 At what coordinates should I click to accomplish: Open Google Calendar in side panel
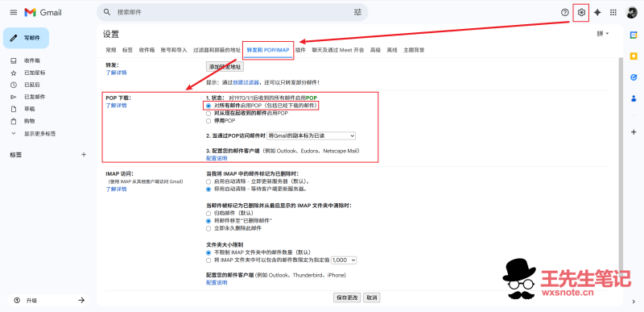click(x=634, y=35)
